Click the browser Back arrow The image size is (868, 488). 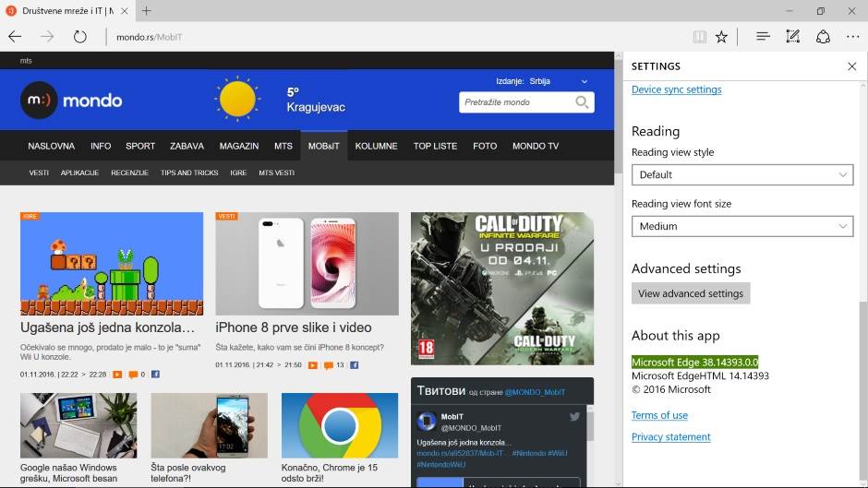15,37
